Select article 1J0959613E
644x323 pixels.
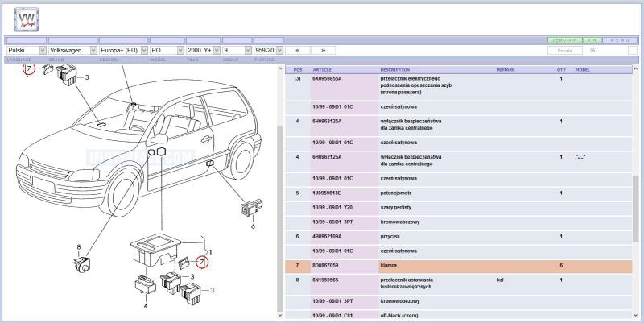tap(327, 193)
